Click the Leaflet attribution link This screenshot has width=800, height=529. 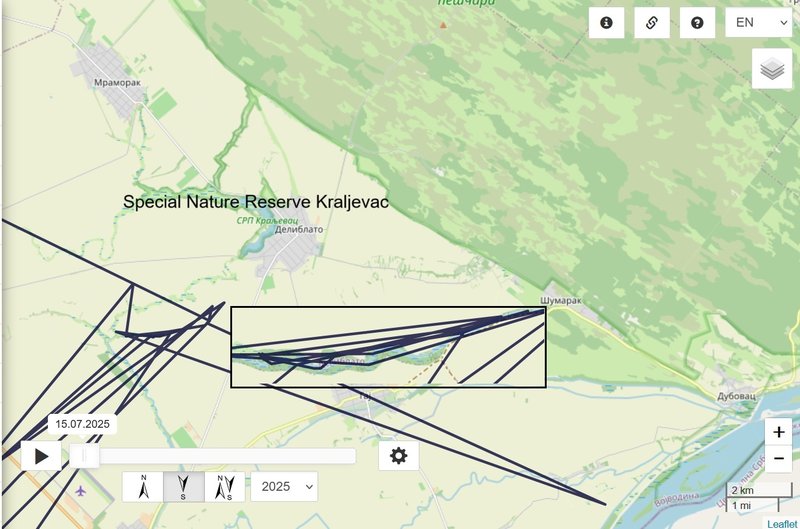pyautogui.click(x=782, y=524)
